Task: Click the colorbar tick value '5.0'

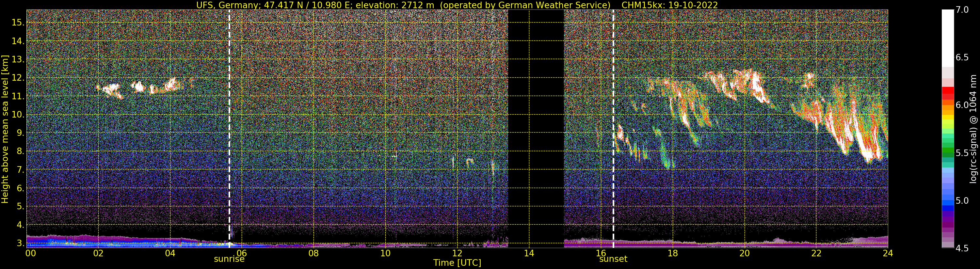Action: click(x=962, y=200)
